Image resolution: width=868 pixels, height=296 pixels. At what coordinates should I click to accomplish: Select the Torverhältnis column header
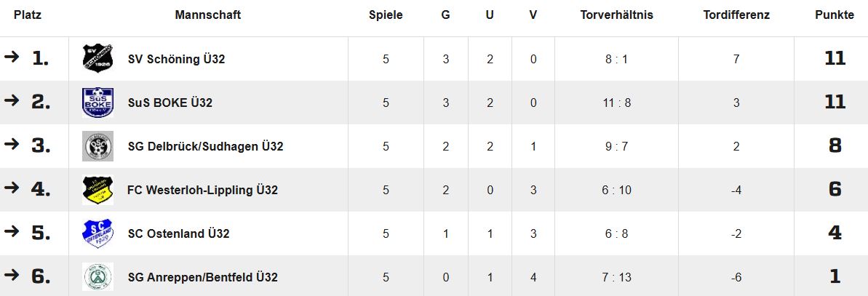point(616,15)
